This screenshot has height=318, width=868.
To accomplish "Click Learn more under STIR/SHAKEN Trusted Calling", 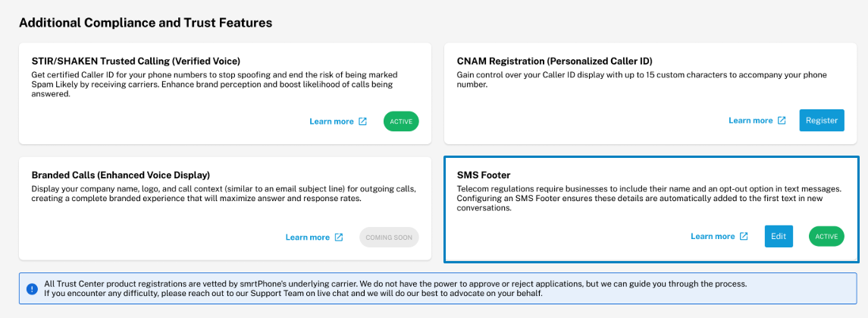I will pyautogui.click(x=331, y=121).
